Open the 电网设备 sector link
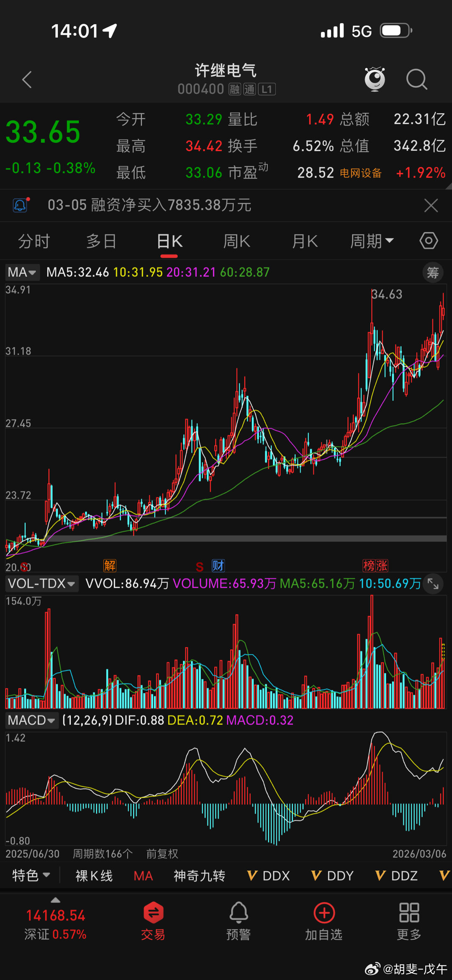This screenshot has height=980, width=452. tap(361, 173)
